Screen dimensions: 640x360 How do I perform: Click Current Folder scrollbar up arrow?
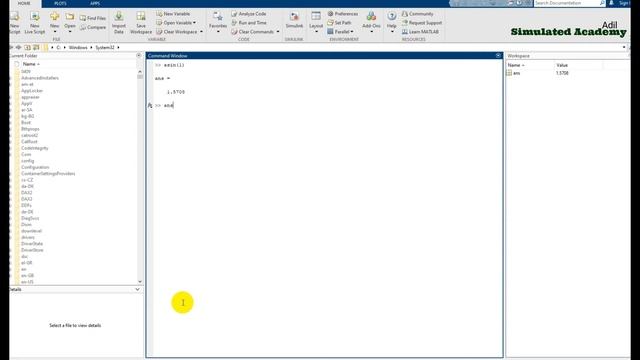coord(140,71)
